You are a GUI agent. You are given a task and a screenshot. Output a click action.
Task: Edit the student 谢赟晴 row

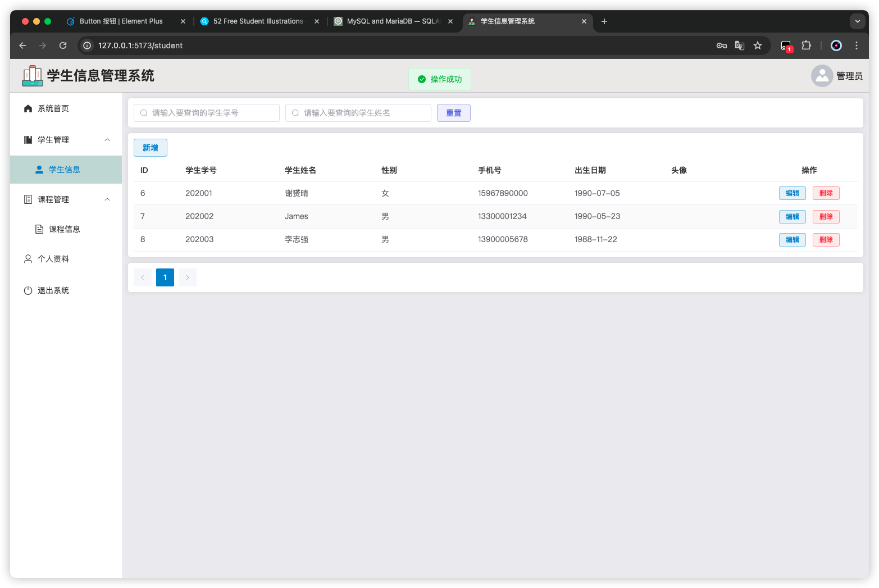pyautogui.click(x=793, y=193)
